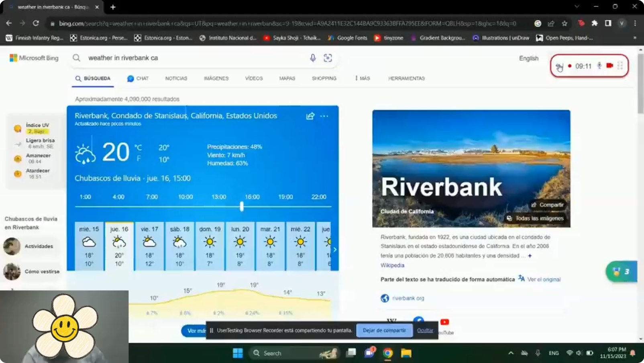644x363 pixels.
Task: Click the hourly timeline slider handle
Action: coord(242,206)
